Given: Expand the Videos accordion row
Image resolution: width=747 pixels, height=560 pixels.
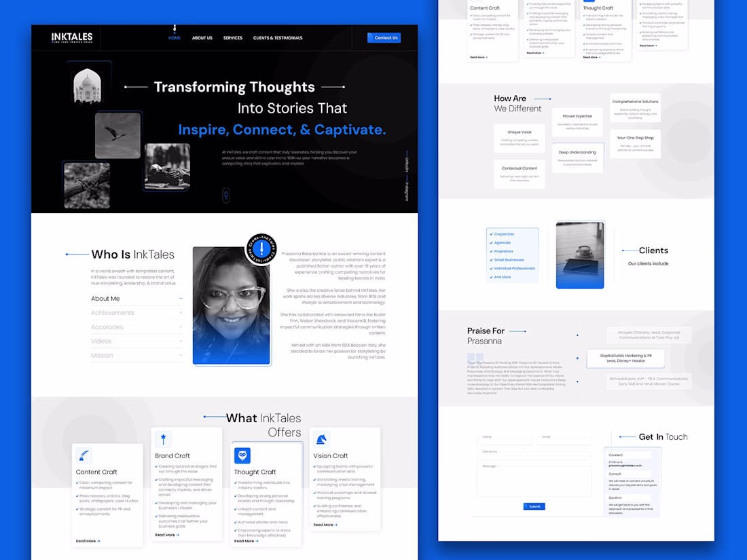Looking at the screenshot, I should 136,341.
